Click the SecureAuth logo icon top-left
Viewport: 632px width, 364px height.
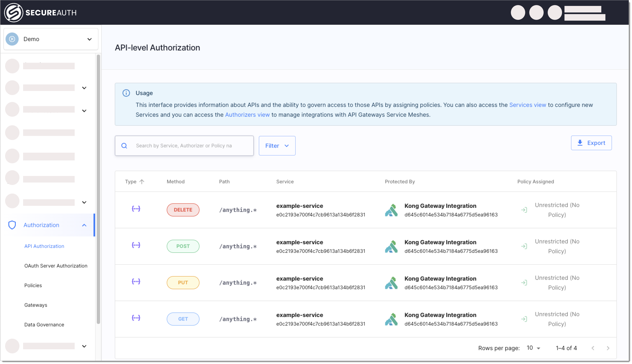click(12, 12)
